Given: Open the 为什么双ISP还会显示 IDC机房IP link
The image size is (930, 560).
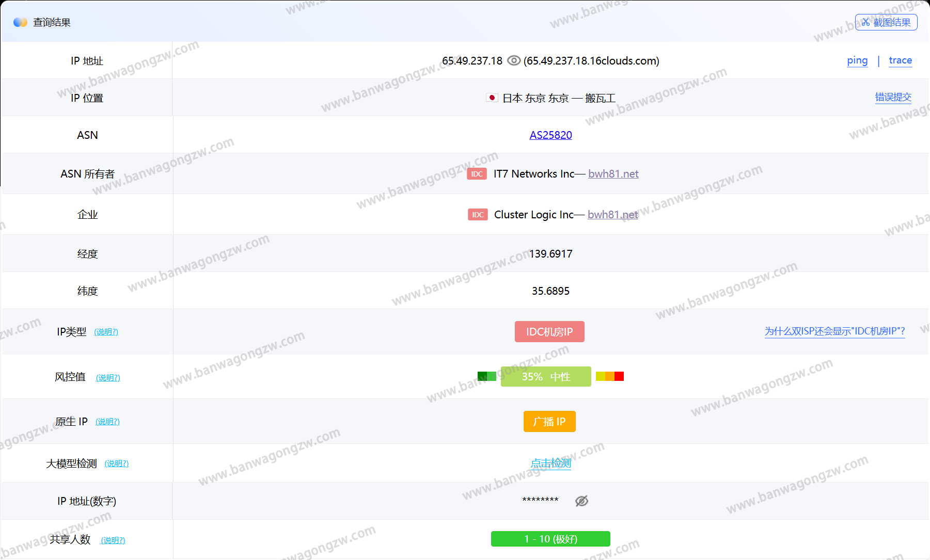Looking at the screenshot, I should 834,331.
